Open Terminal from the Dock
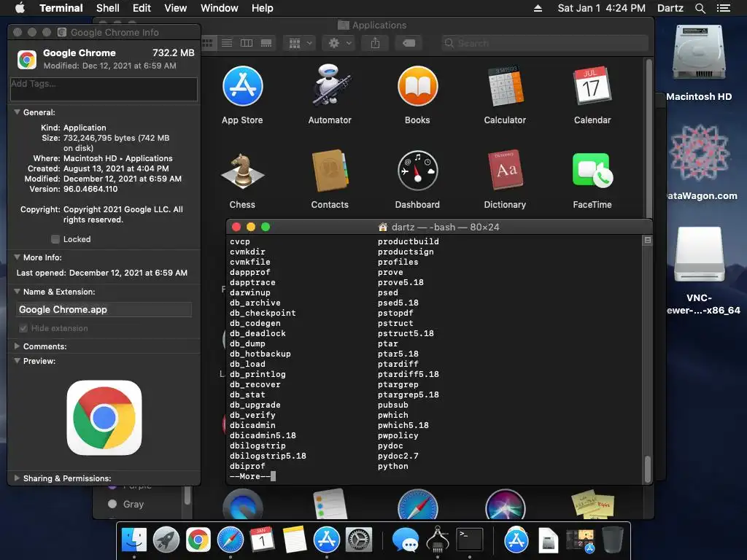This screenshot has height=560, width=747. point(470,540)
